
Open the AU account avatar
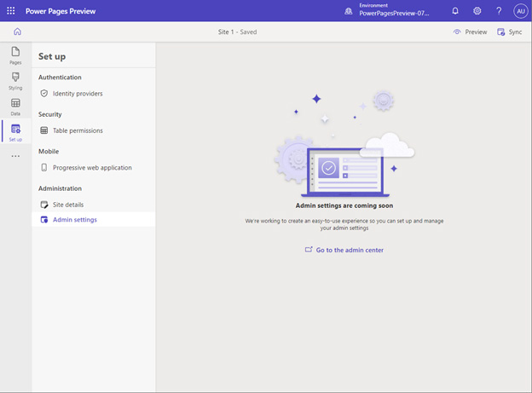pyautogui.click(x=520, y=11)
